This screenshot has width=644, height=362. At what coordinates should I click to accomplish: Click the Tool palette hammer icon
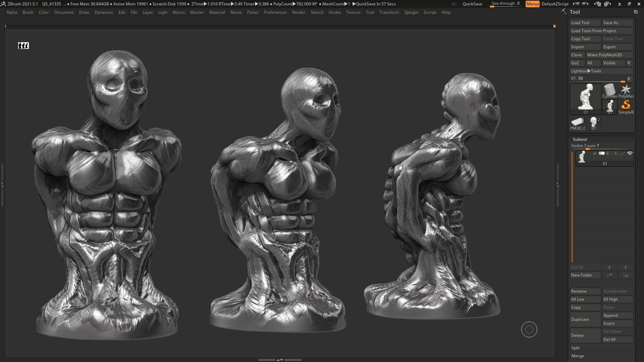pyautogui.click(x=564, y=12)
